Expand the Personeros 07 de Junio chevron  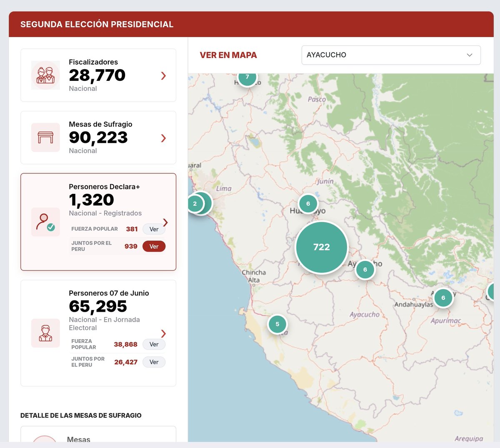(163, 333)
